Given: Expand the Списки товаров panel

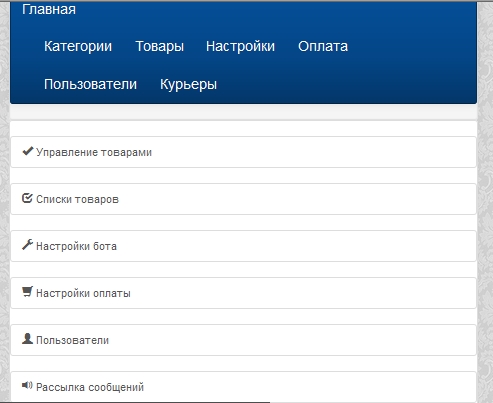Looking at the screenshot, I should [x=243, y=199].
